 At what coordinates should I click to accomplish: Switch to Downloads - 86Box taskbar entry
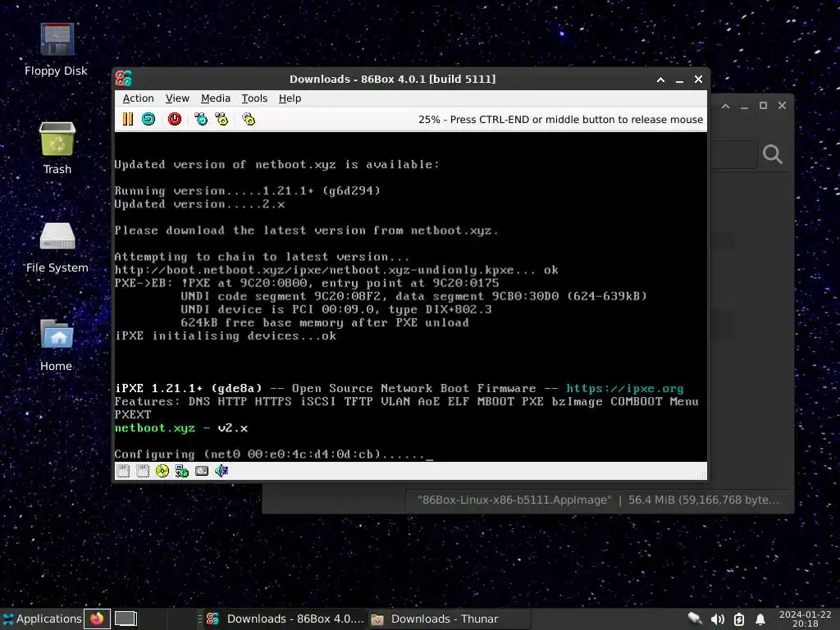tap(285, 619)
